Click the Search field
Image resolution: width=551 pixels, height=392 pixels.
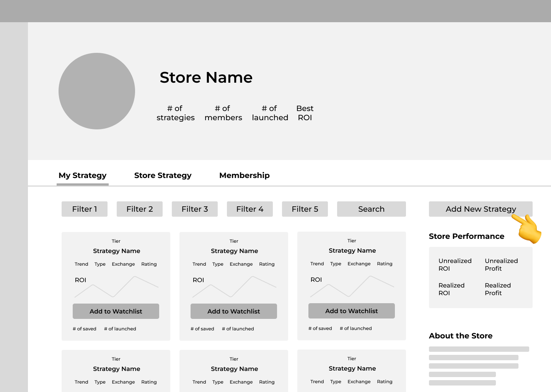(x=371, y=209)
